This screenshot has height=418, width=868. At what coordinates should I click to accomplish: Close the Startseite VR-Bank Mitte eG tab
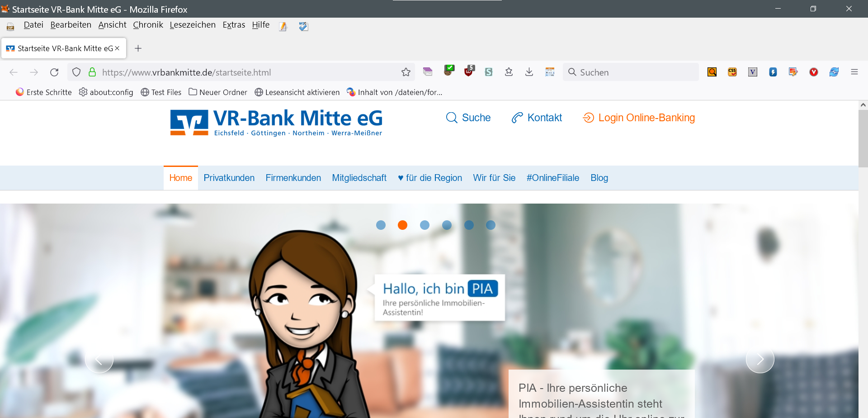[117, 48]
